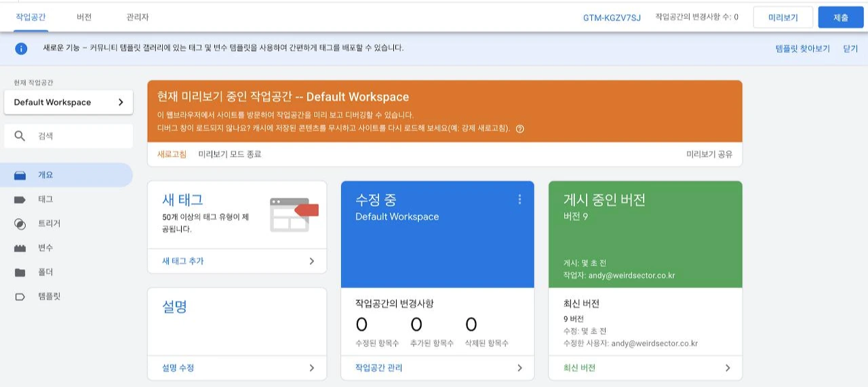Viewport: 868px width, 387px height.
Task: Click the green 게시 중인 버전 heading
Action: pyautogui.click(x=604, y=200)
